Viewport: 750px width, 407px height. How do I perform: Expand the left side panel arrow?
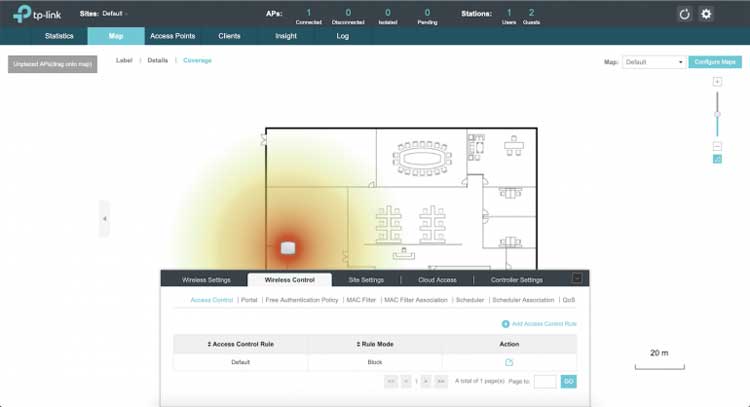104,218
